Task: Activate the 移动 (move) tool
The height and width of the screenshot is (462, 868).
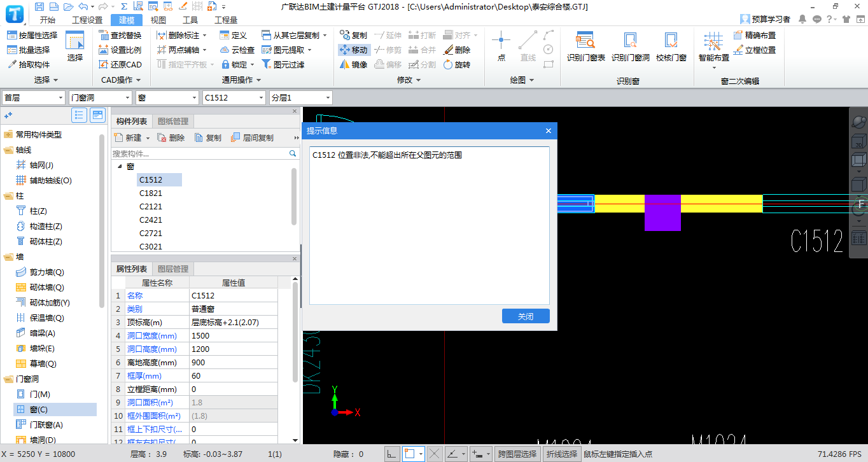Action: click(x=353, y=50)
